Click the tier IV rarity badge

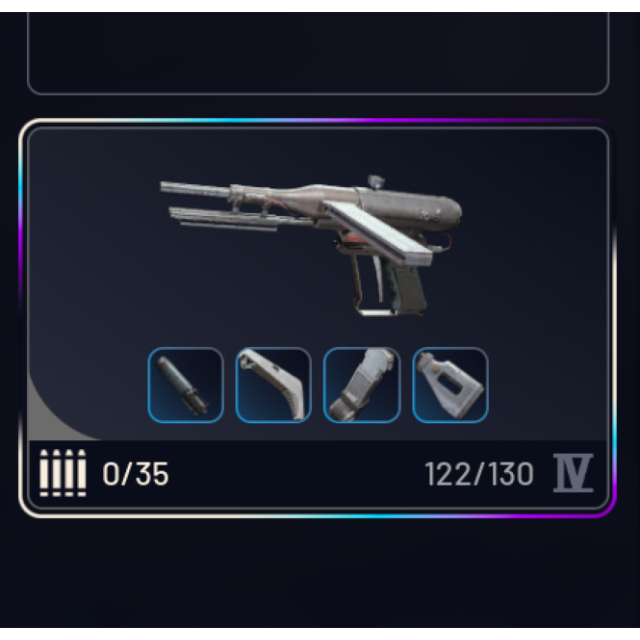573,473
